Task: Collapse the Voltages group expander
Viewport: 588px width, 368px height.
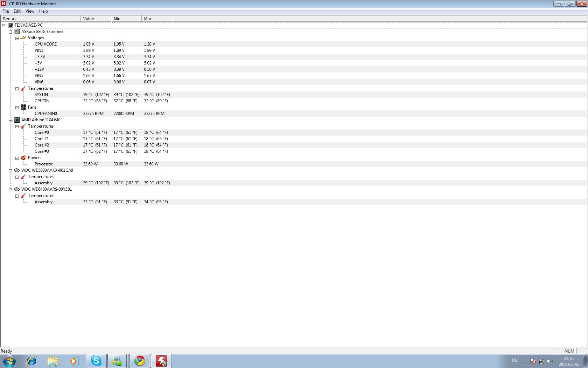Action: click(x=17, y=38)
